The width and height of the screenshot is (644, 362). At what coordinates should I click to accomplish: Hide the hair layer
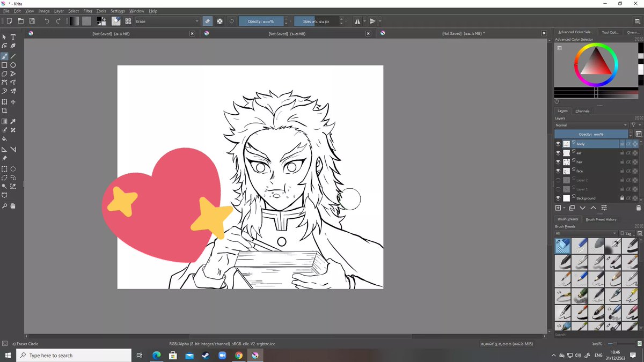[x=558, y=162]
